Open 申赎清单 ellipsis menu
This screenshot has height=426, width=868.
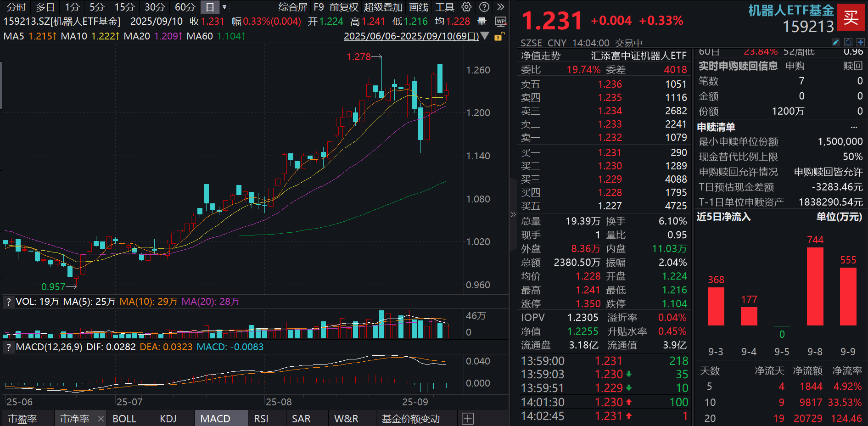click(854, 127)
